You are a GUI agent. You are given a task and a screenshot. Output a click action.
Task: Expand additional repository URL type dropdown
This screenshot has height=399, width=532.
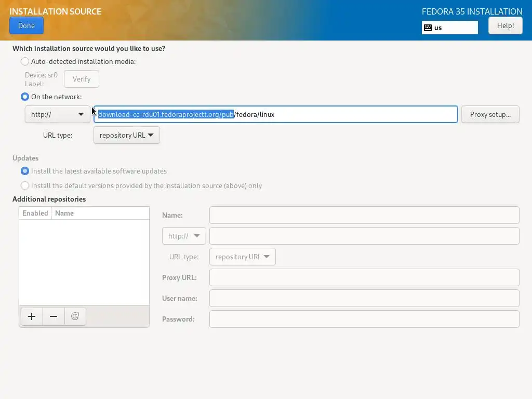tap(243, 257)
